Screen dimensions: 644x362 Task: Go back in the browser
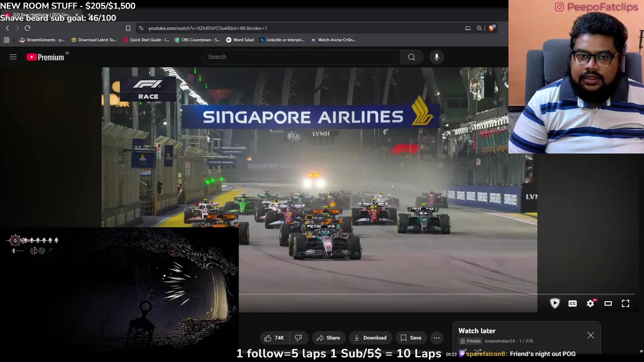7,28
